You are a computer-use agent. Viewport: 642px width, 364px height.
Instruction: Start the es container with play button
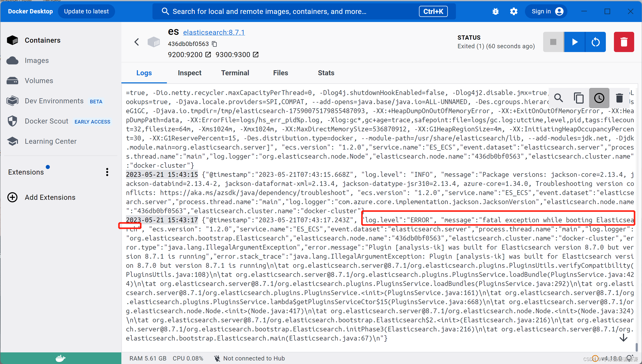click(574, 42)
